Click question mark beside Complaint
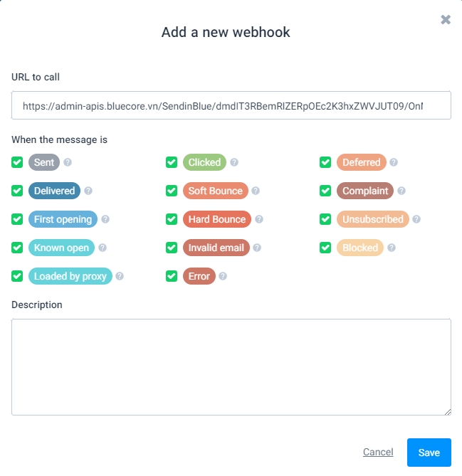462x476 pixels. (x=401, y=191)
